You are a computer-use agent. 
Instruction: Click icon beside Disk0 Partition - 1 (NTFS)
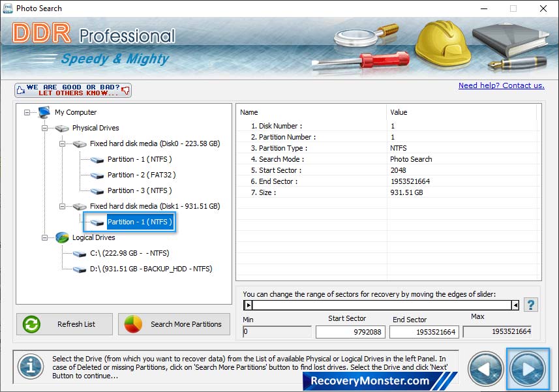(x=97, y=159)
